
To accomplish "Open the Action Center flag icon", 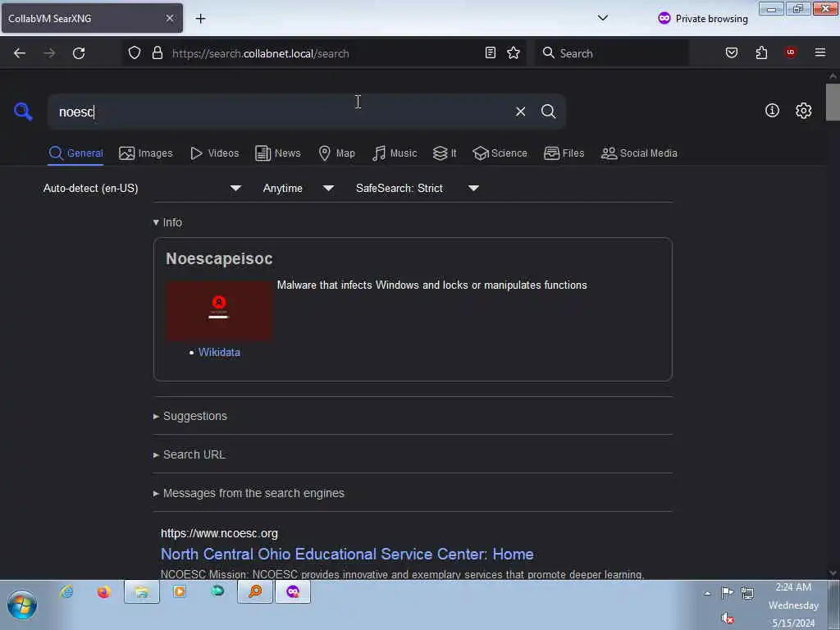I will [727, 592].
